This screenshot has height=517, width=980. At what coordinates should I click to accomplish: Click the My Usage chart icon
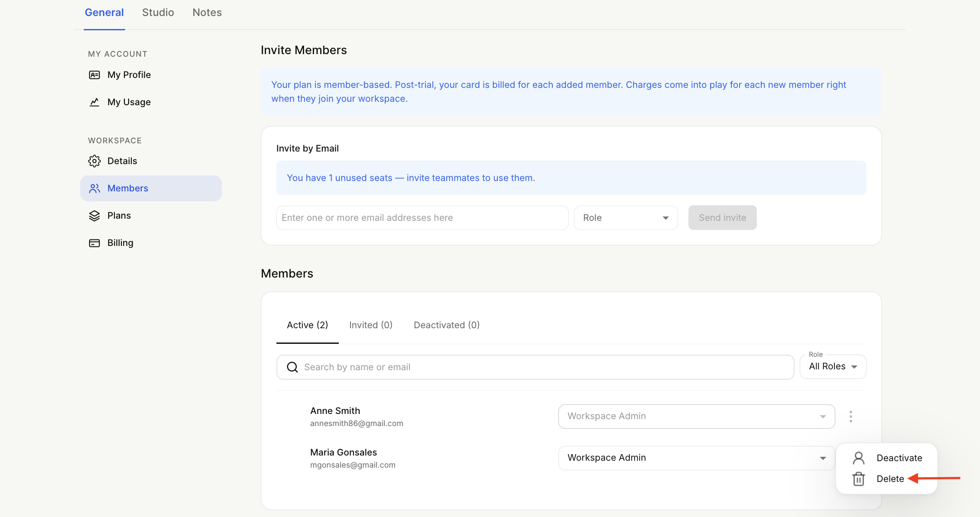tap(94, 102)
